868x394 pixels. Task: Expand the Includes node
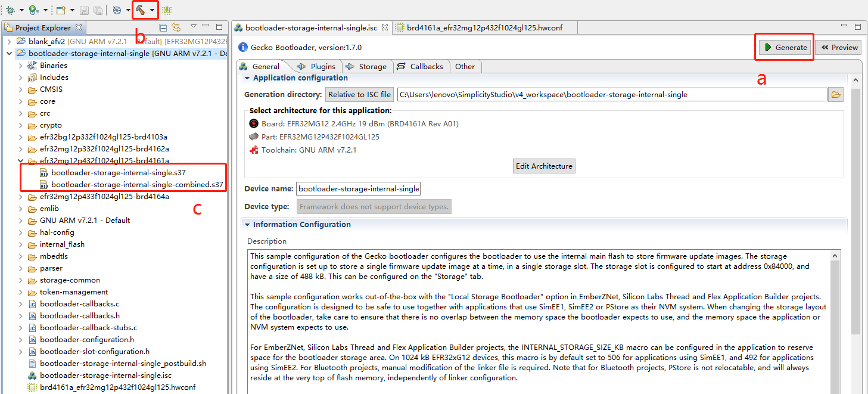21,77
